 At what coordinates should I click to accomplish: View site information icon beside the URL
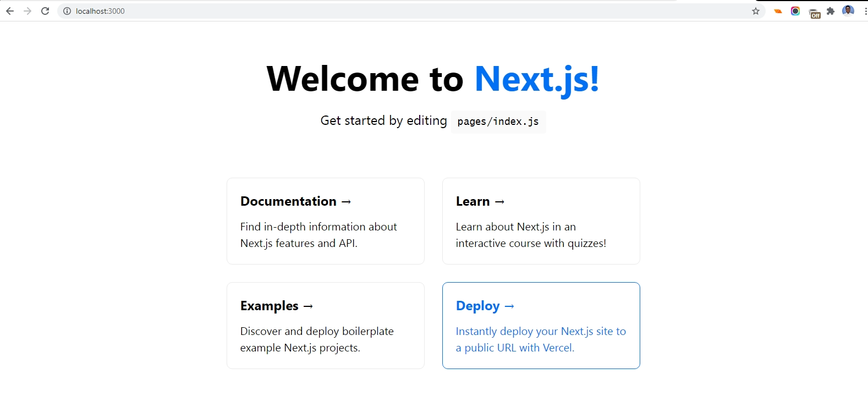coord(67,11)
